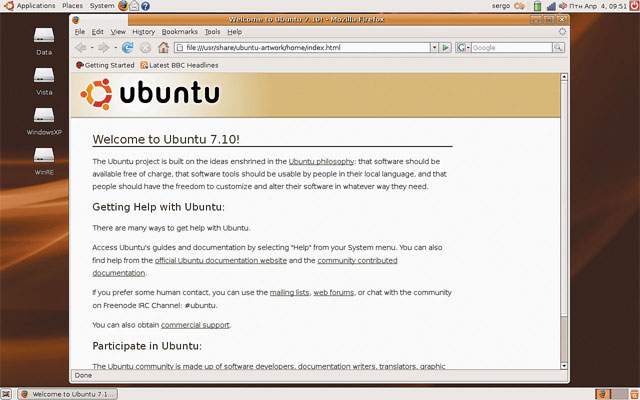640x400 pixels.
Task: Open the Places menu
Action: [72, 6]
